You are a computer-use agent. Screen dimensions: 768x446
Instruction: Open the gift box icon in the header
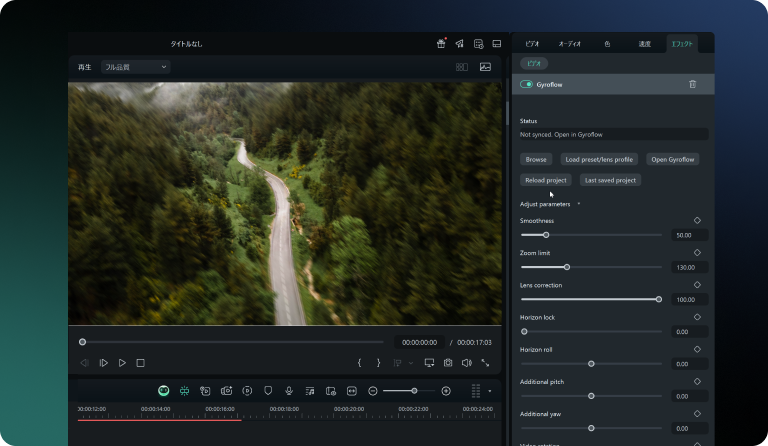click(441, 44)
